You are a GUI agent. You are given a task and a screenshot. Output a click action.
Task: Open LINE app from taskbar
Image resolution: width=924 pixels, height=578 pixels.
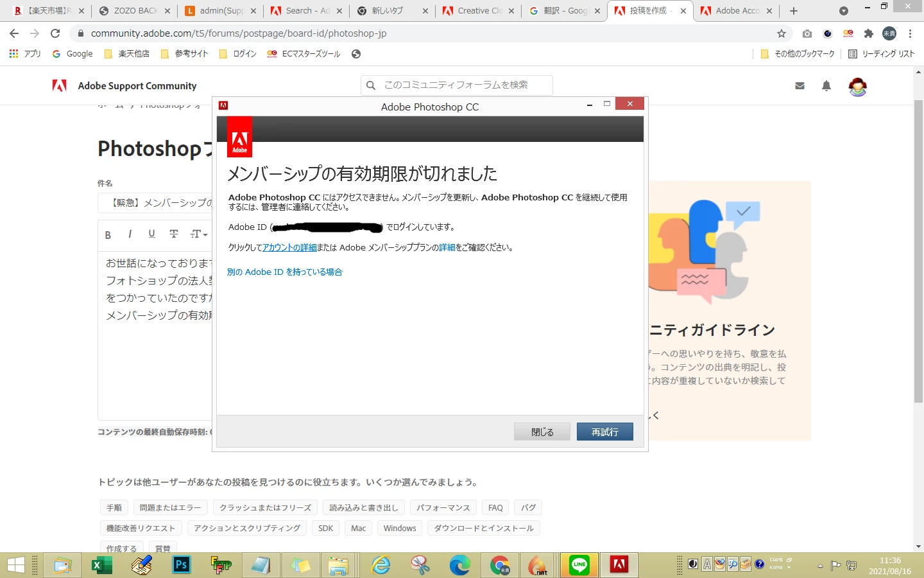point(579,565)
